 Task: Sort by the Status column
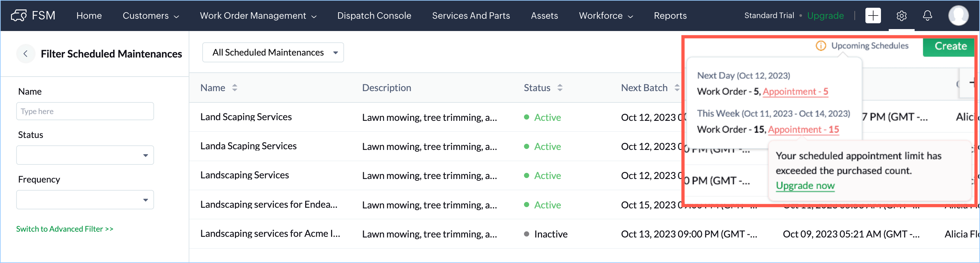tap(560, 88)
